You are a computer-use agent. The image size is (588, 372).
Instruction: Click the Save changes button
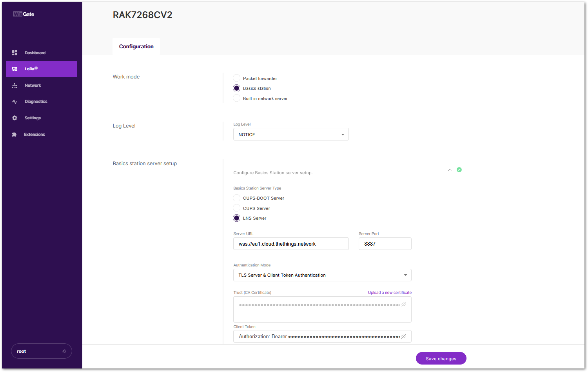point(441,358)
